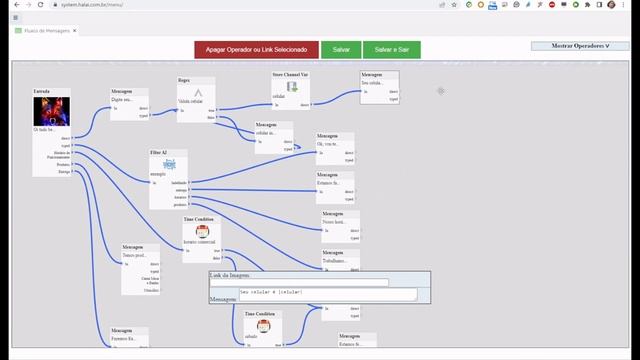This screenshot has width=640, height=360.
Task: Select the 'Temos prod...' Mensagem node
Action: (x=140, y=269)
